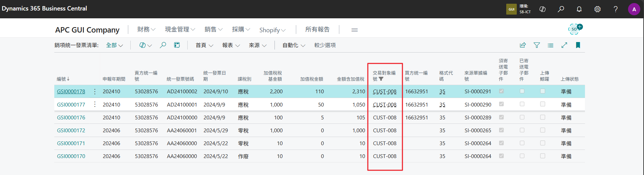This screenshot has height=175, width=644.
Task: Toggle 上傳綜躍 checkbox for GSI0000172
Action: 543,130
